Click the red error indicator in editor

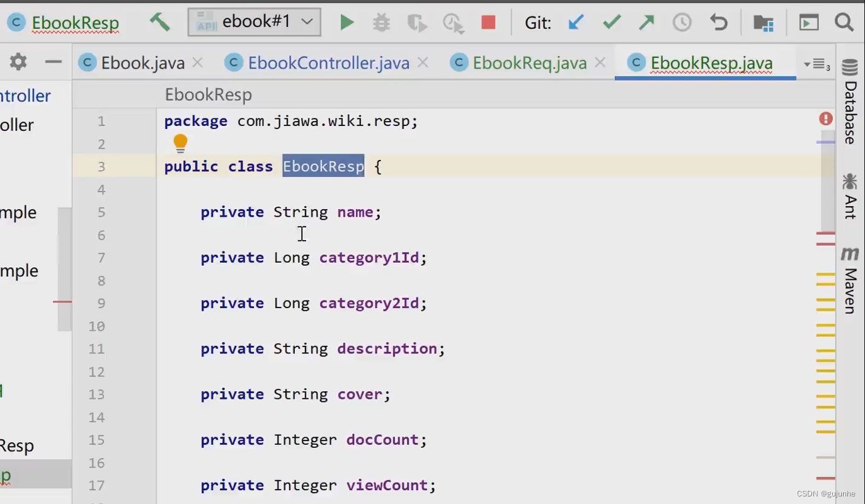(x=826, y=118)
